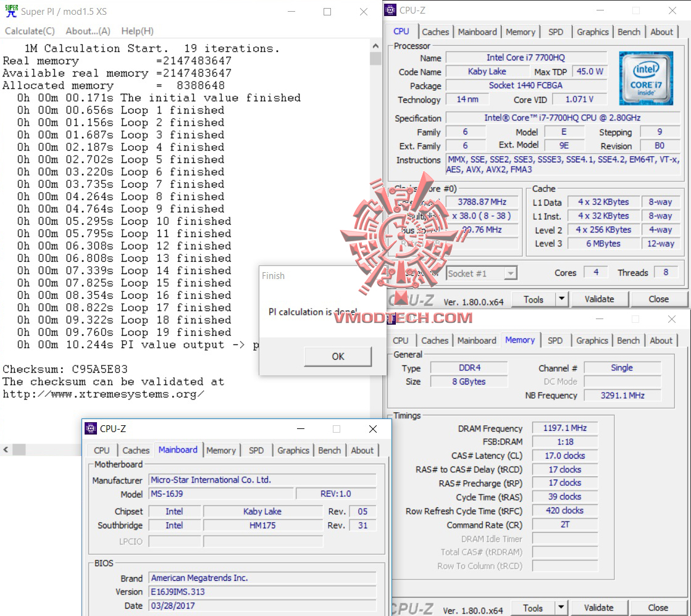Click the 'MS-16J9' model field
This screenshot has width=691, height=616.
(221, 494)
